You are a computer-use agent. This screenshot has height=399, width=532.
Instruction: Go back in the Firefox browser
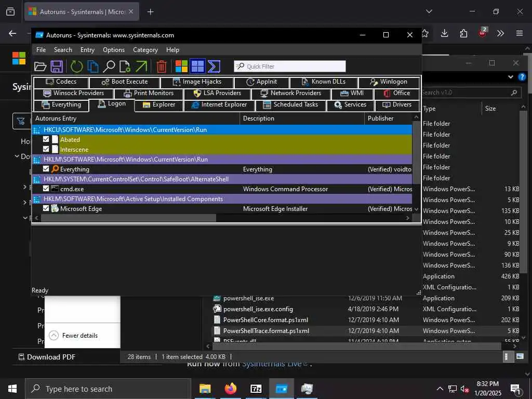tap(12, 33)
